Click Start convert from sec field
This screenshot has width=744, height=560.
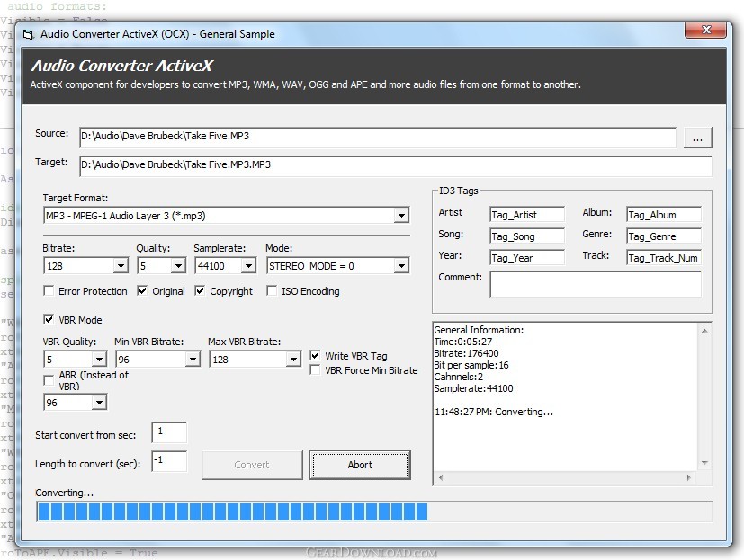pos(169,432)
